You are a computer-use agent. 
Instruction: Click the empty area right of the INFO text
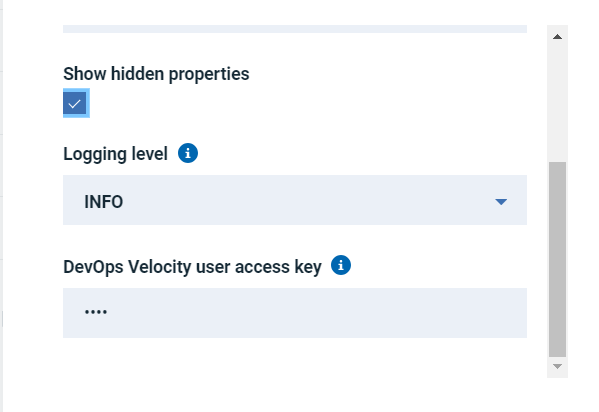[306, 201]
